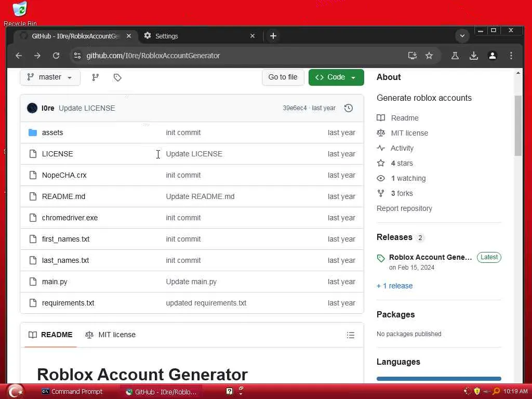This screenshot has height=399, width=532.
Task: Open commit history clock icon
Action: coord(349,108)
